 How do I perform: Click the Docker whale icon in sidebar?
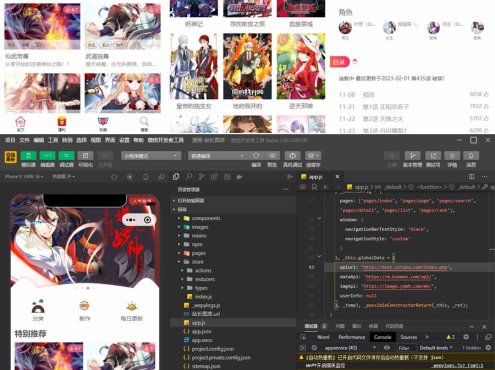coord(239,177)
